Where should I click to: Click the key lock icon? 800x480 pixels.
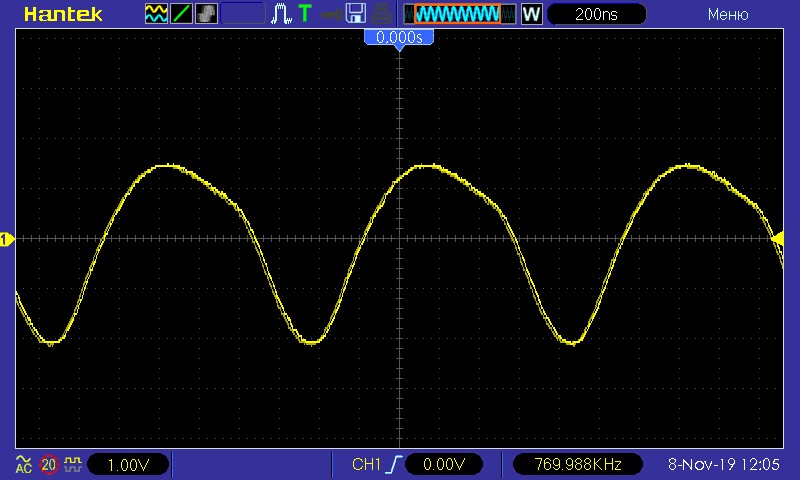[x=331, y=14]
